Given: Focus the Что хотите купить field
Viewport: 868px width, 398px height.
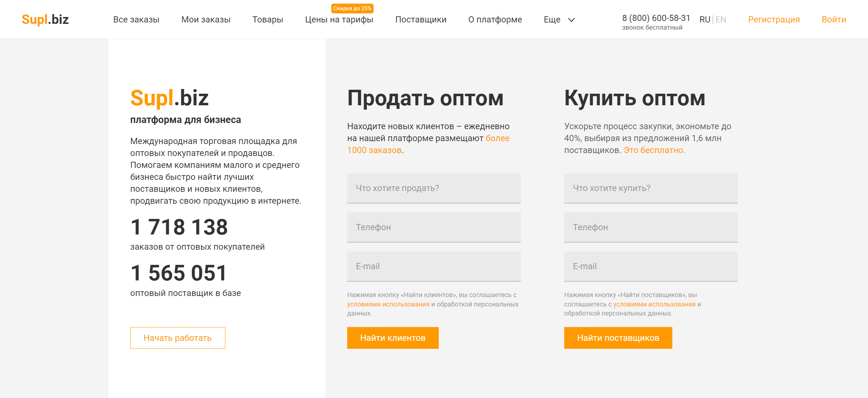Looking at the screenshot, I should coord(651,188).
